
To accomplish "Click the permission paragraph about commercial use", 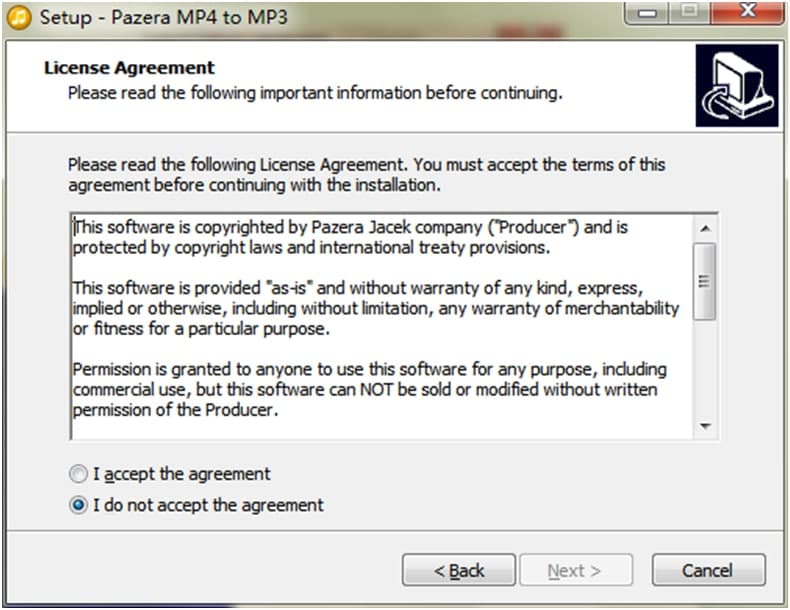I will 370,390.
